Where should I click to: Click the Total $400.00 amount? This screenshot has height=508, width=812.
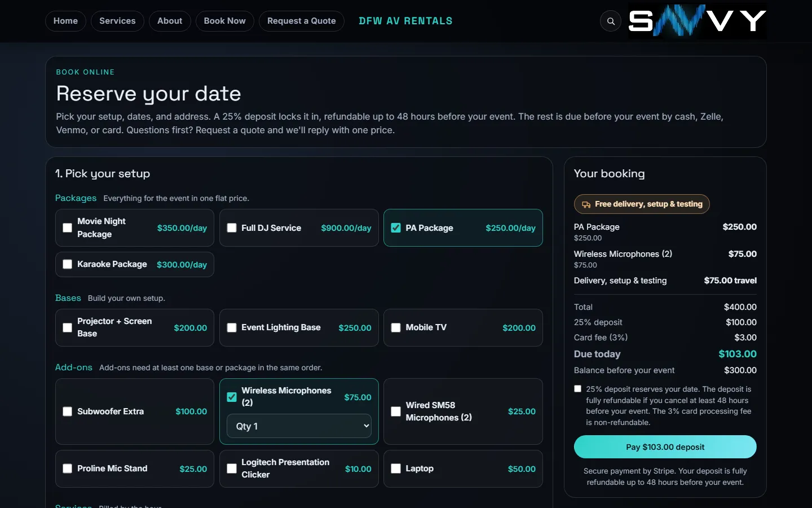click(x=740, y=307)
